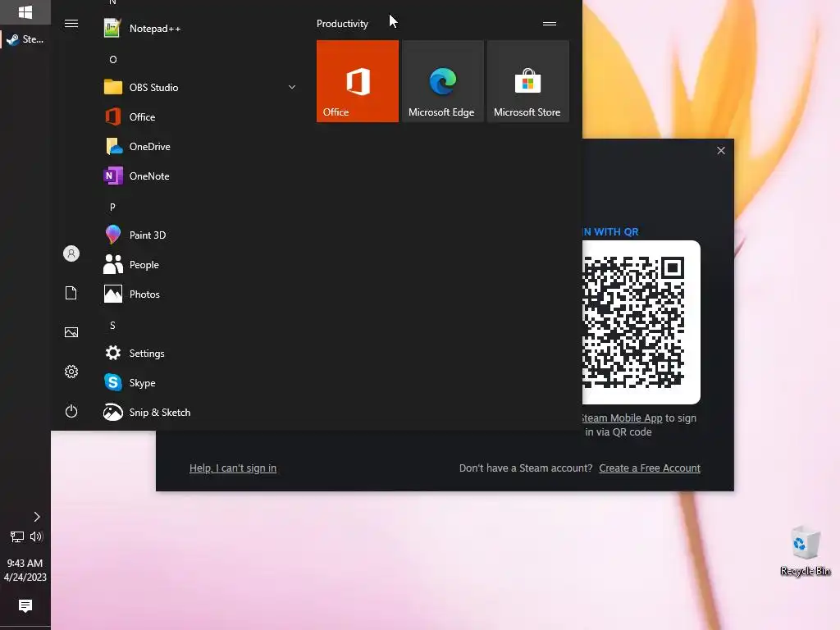840x630 pixels.
Task: Launch the People app
Action: [x=199, y=265]
